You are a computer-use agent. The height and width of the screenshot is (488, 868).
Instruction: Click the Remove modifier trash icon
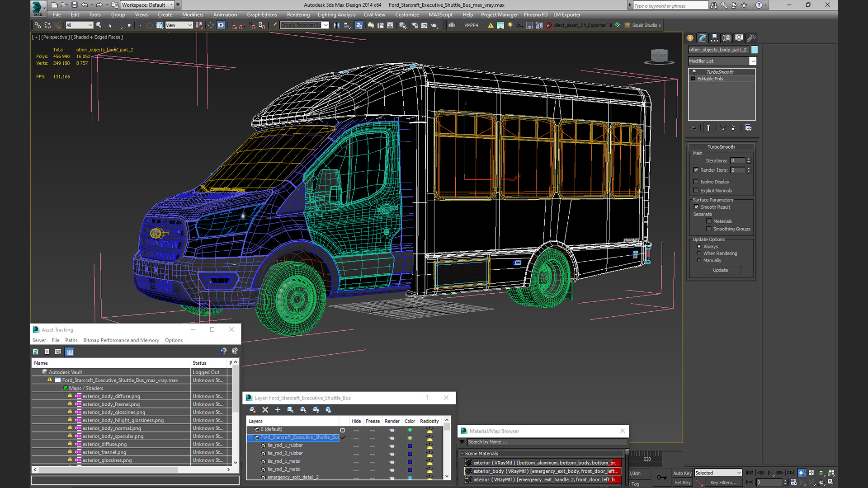(733, 128)
